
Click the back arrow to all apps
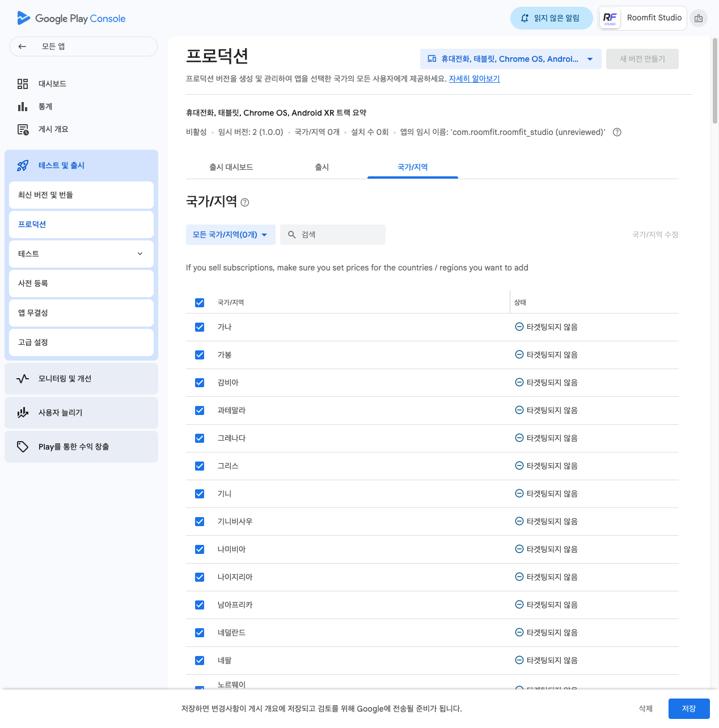point(22,46)
